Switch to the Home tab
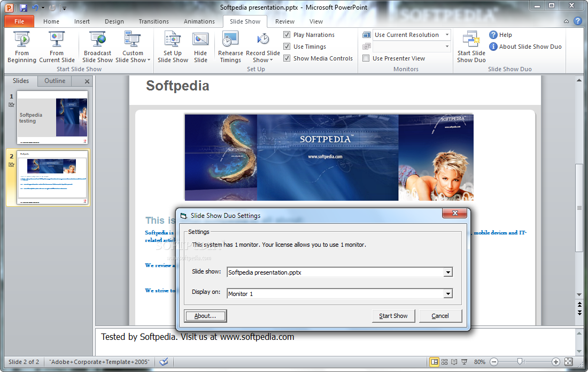This screenshot has height=372, width=588. 51,21
